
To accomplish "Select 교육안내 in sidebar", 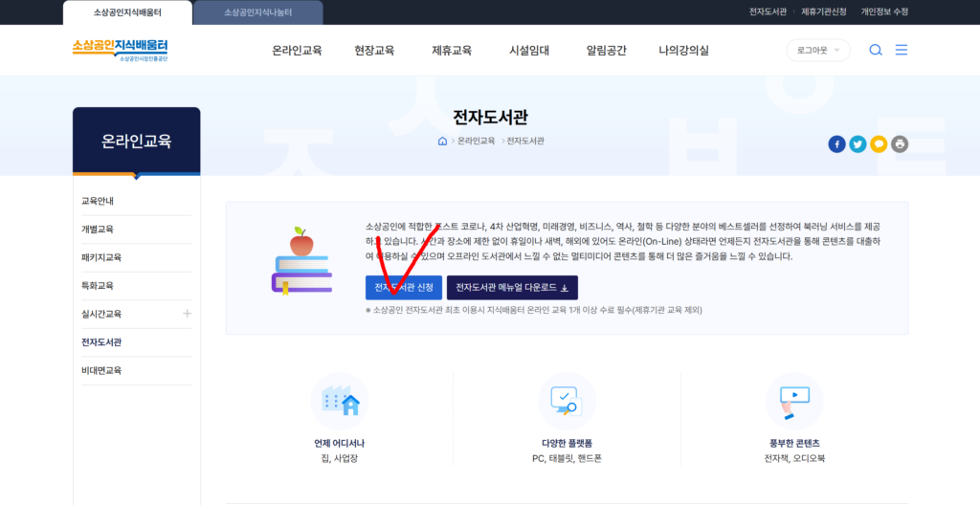I will (x=98, y=201).
